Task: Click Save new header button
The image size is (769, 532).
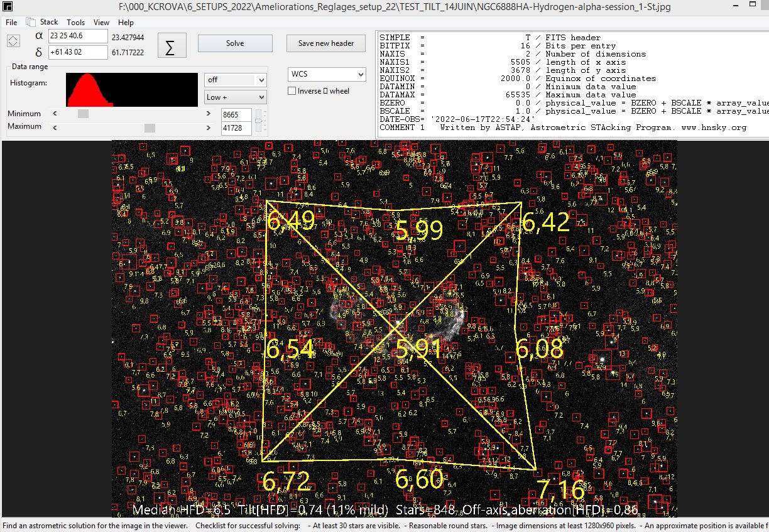Action: (326, 43)
